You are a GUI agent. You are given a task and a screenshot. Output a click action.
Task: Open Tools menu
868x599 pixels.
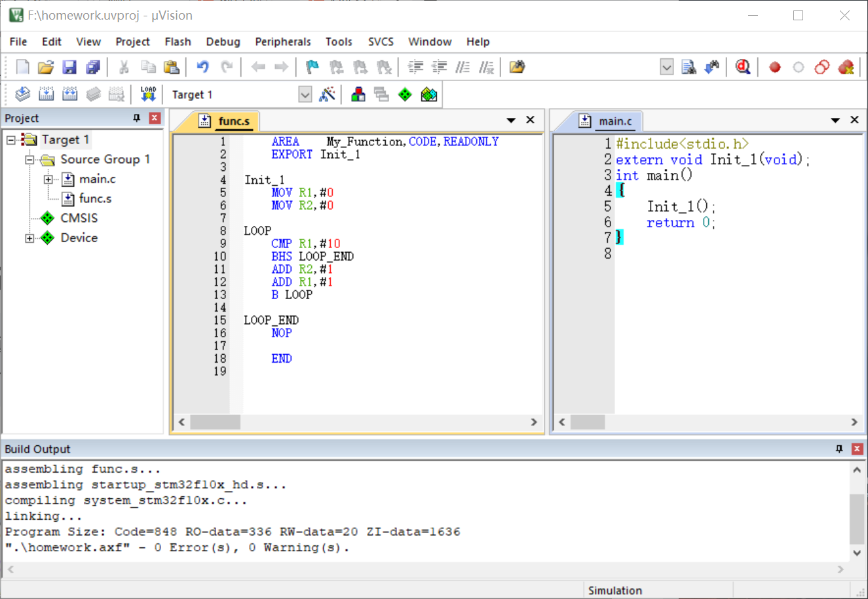(x=339, y=41)
